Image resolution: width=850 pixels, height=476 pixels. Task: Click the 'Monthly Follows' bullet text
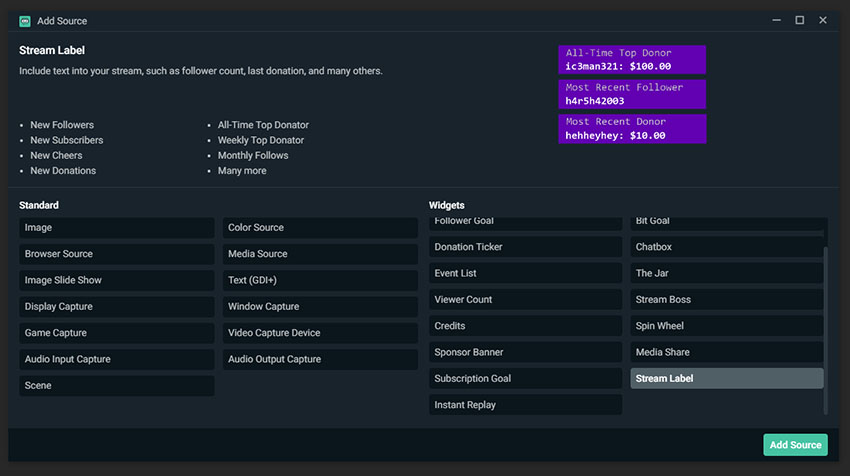[x=253, y=155]
